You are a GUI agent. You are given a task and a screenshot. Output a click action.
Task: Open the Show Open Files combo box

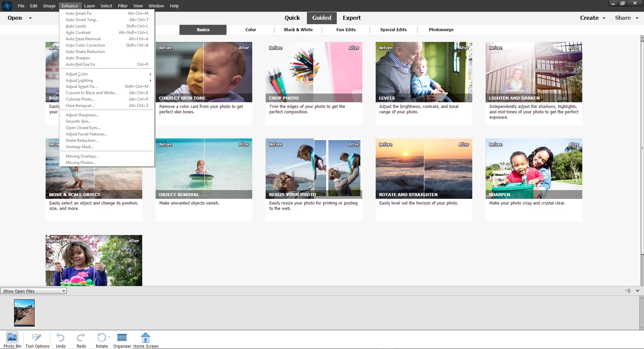click(x=34, y=291)
